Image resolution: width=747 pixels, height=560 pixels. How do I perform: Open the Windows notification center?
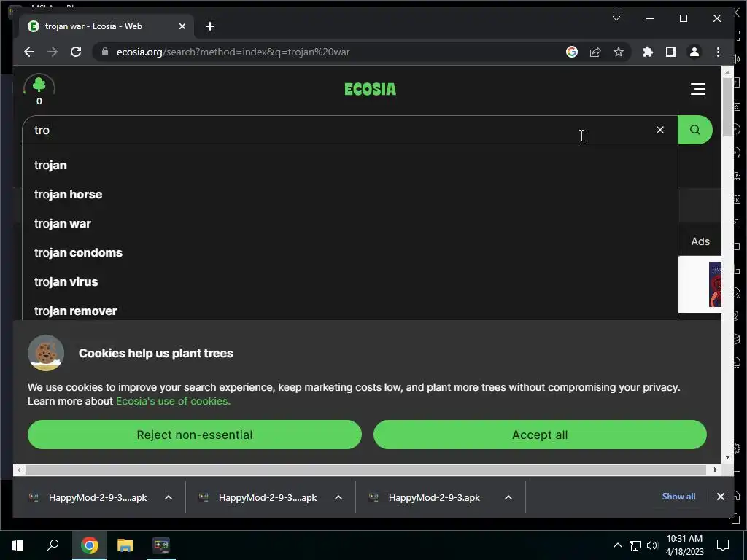(723, 545)
